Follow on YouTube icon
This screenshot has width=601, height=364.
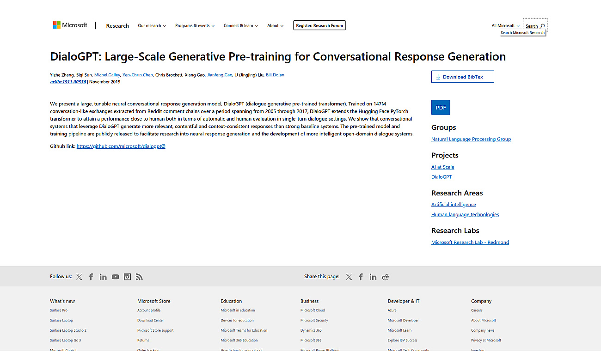[115, 277]
